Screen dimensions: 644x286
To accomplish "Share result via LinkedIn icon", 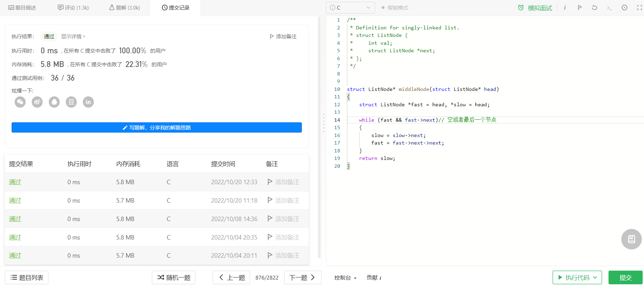I will 88,102.
